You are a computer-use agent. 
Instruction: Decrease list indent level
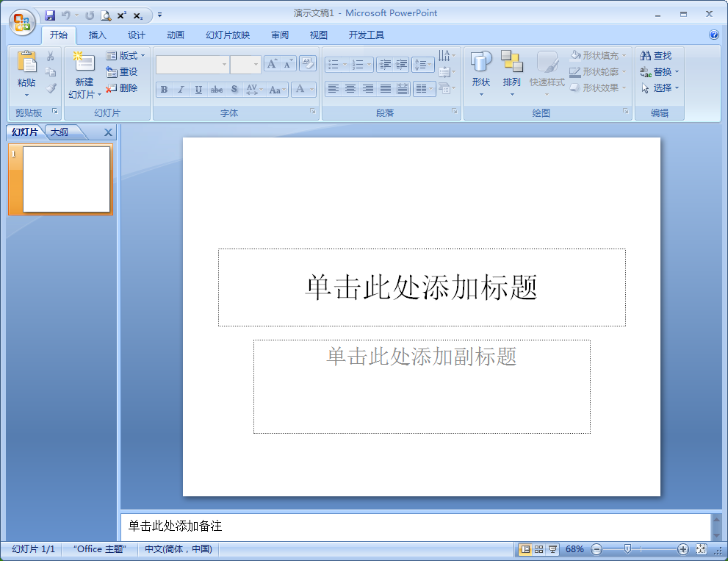point(384,64)
